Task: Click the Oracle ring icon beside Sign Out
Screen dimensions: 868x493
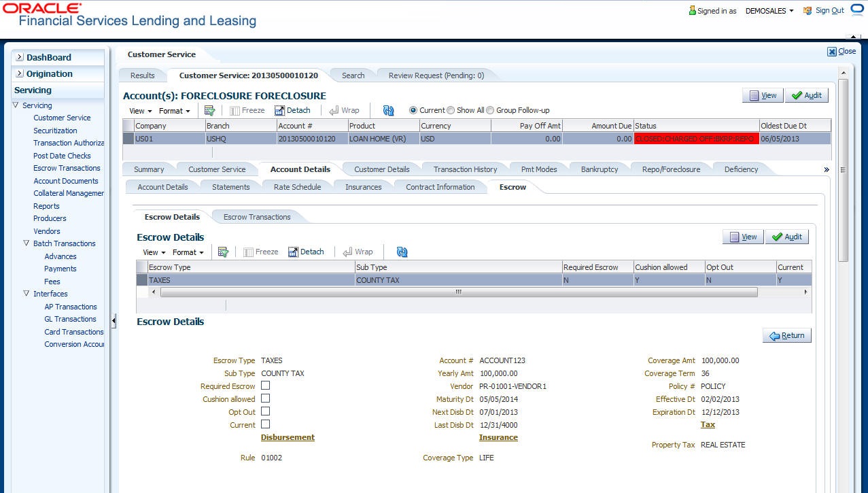Action: click(857, 10)
